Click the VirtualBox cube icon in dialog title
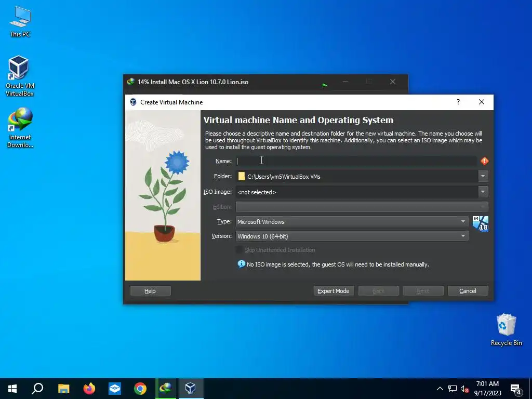The width and height of the screenshot is (532, 399). 133,102
